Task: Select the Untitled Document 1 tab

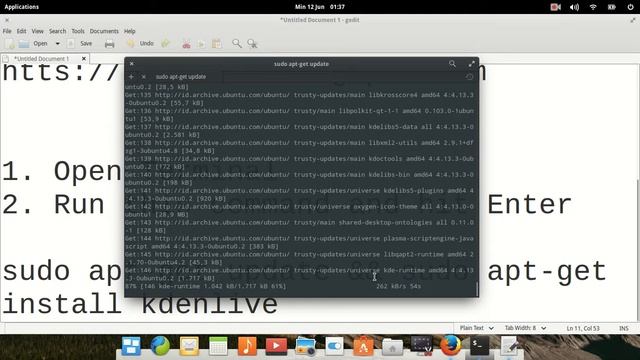Action: tap(42, 59)
